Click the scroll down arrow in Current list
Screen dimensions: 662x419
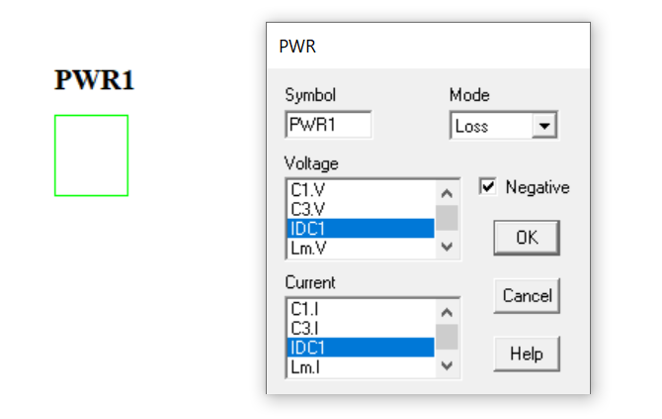coord(447,365)
